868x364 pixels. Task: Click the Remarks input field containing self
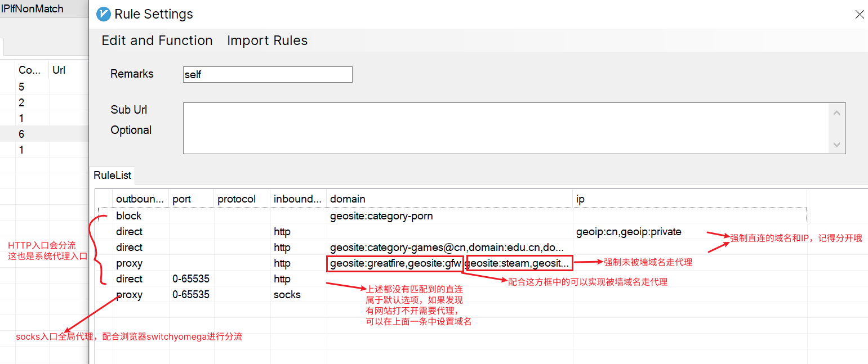point(268,74)
